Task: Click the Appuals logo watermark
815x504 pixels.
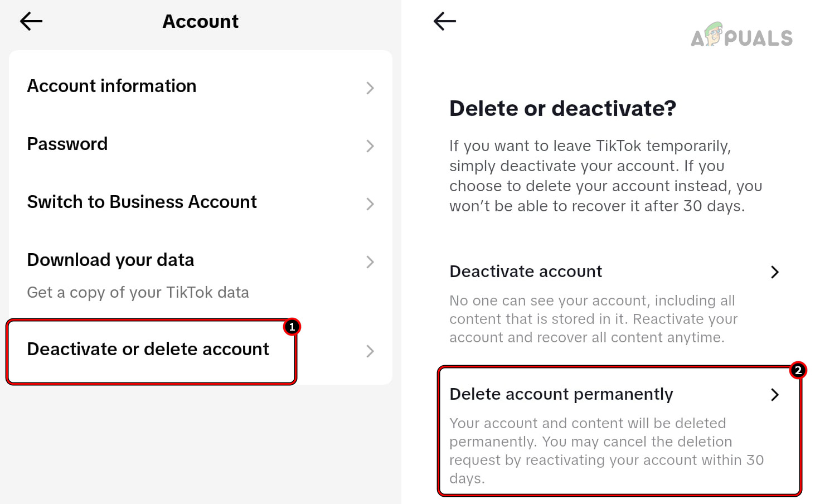Action: (x=741, y=36)
